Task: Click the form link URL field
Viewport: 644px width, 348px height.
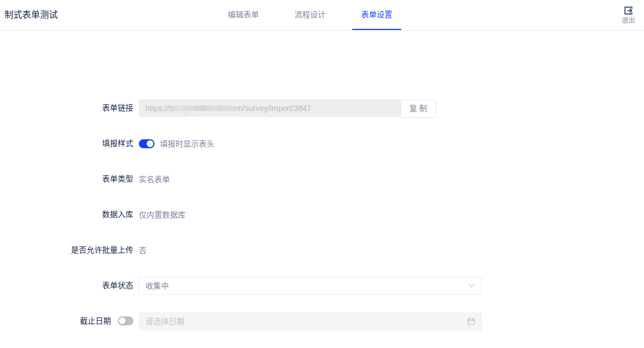Action: click(x=269, y=108)
